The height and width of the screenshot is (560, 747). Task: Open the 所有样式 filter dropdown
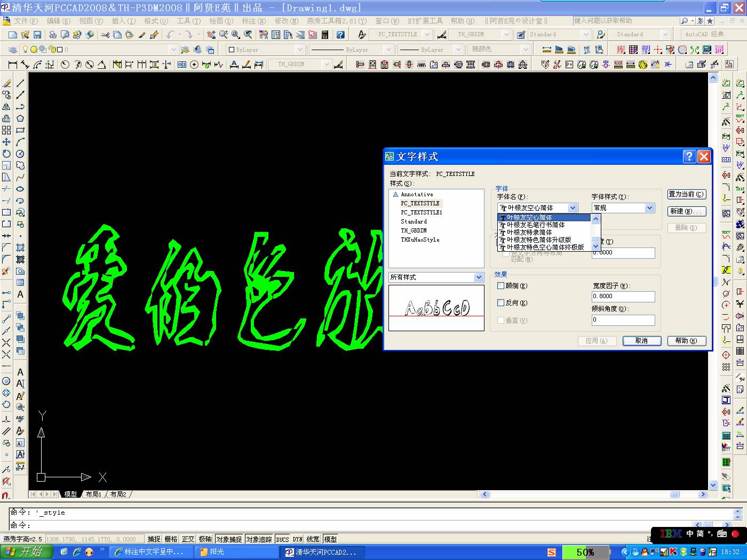479,277
